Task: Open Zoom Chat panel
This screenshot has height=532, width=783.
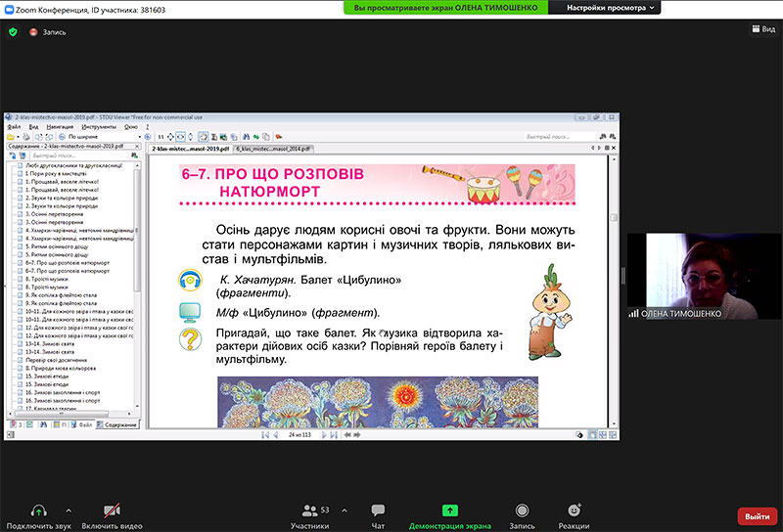Action: point(378,516)
